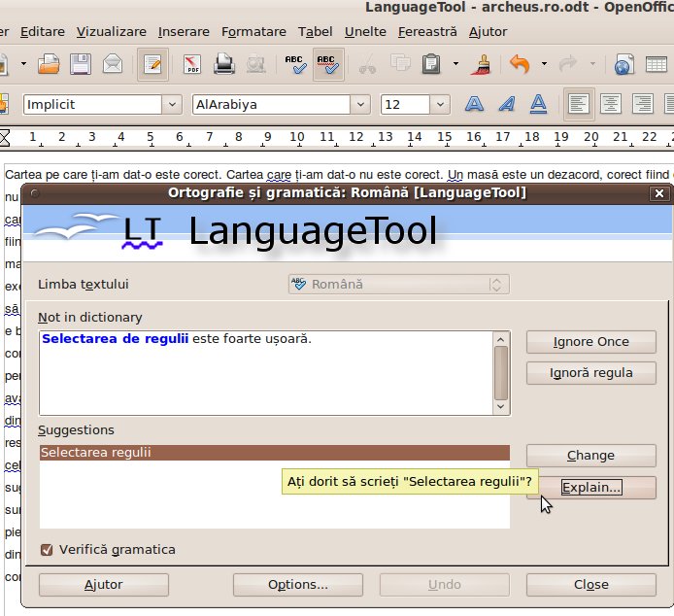Click the LanguageTool LT logo
This screenshot has width=674, height=616.
(143, 232)
